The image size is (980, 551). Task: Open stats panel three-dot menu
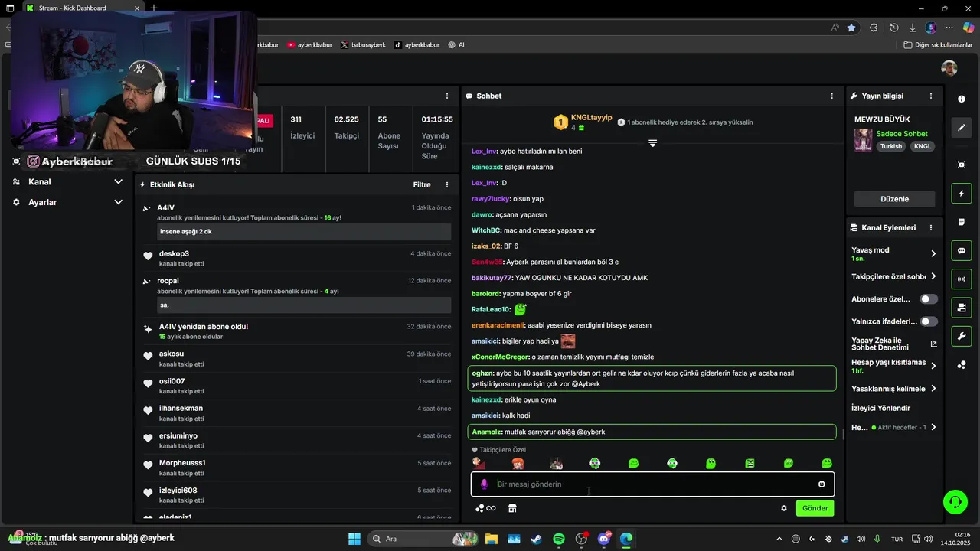[447, 96]
